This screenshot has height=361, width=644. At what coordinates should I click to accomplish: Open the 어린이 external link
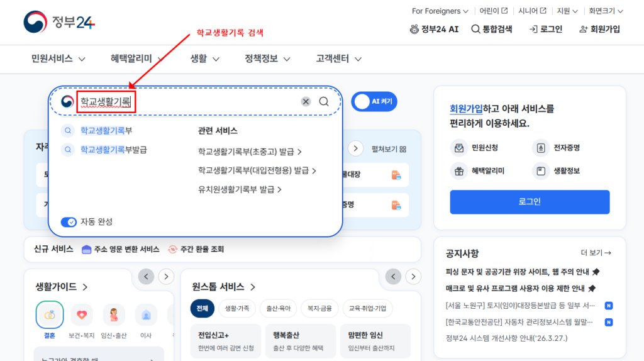pyautogui.click(x=493, y=11)
